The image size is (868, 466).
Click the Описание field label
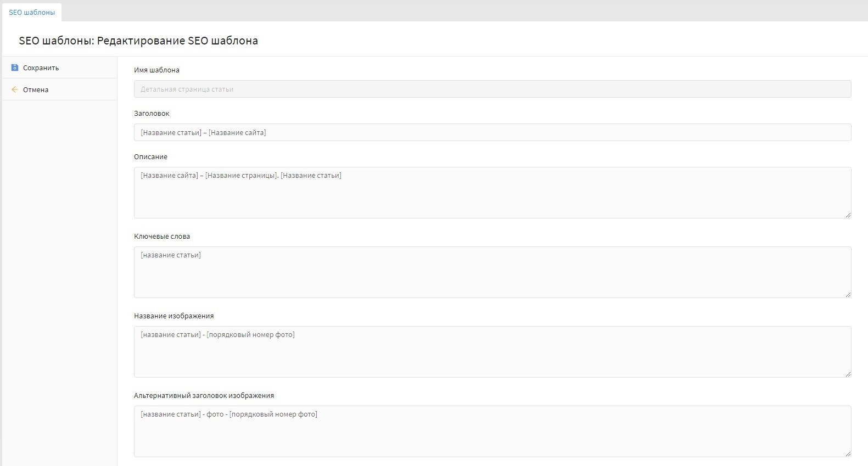(150, 157)
